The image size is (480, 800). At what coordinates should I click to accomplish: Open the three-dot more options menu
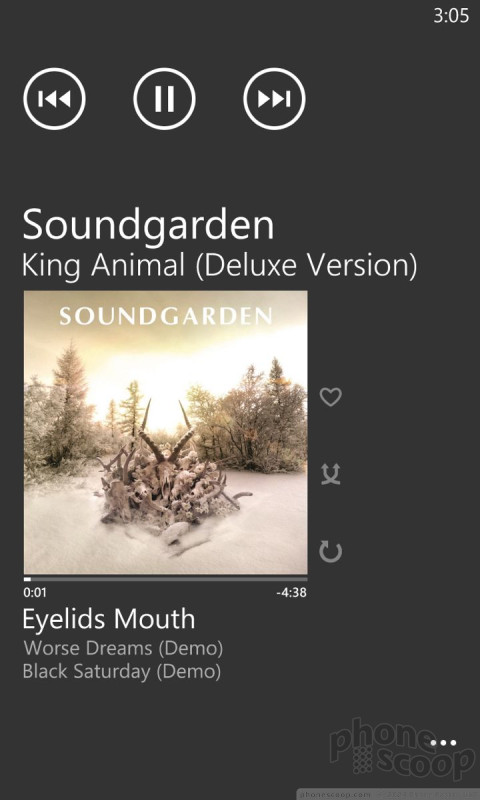[x=443, y=743]
